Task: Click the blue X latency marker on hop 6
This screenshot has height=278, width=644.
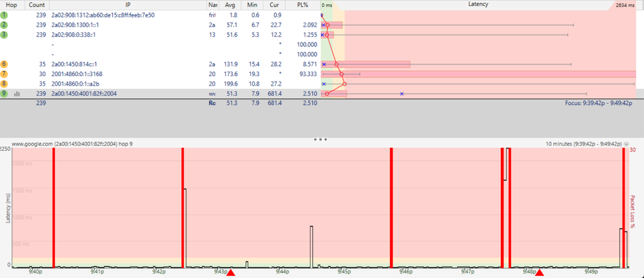Action: pyautogui.click(x=324, y=64)
